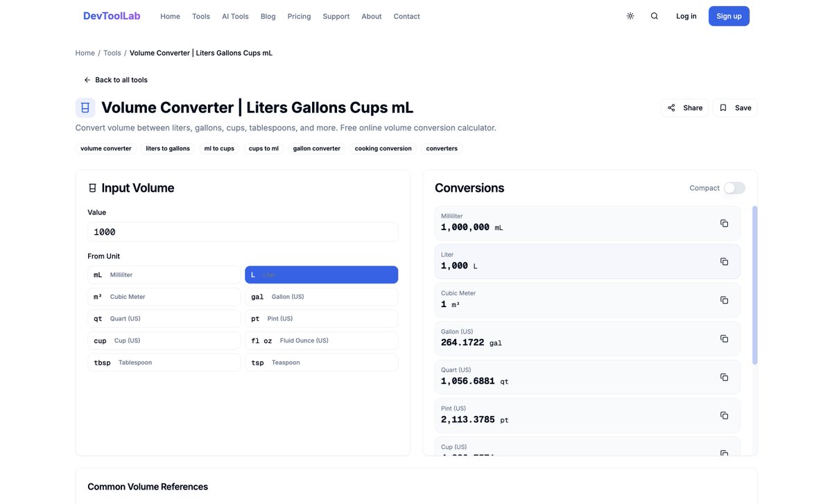The image size is (832, 504).
Task: Click the Conversions list scrollbar
Action: (755, 285)
